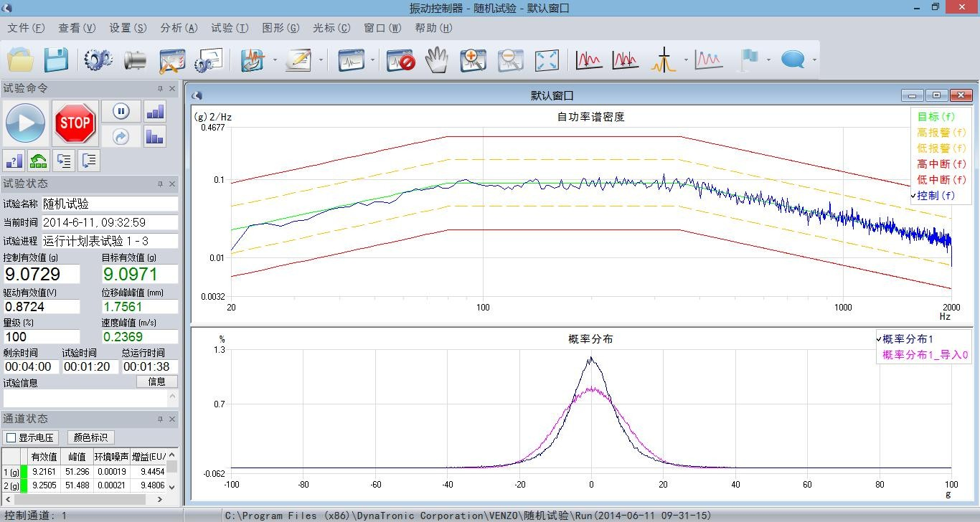Click the orange peak cursor icon
Viewport: 980px width, 522px height.
pos(664,60)
